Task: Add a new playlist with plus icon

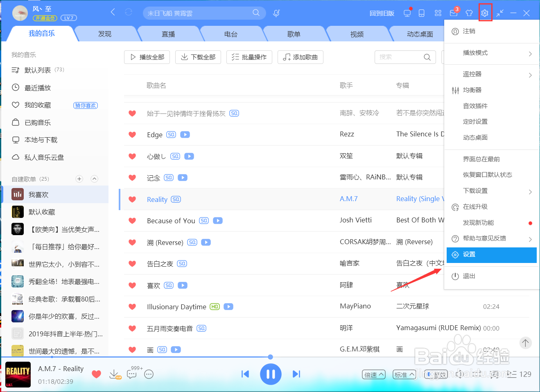Action: click(79, 179)
